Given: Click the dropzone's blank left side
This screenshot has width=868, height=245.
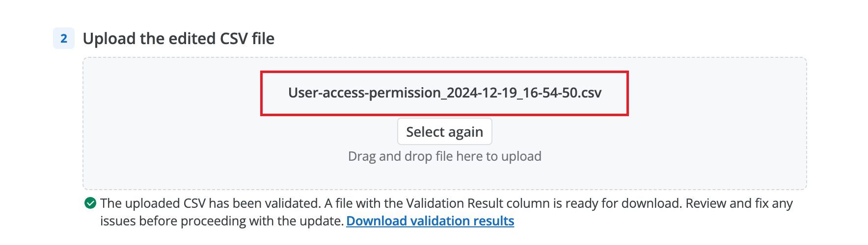Looking at the screenshot, I should [x=172, y=122].
